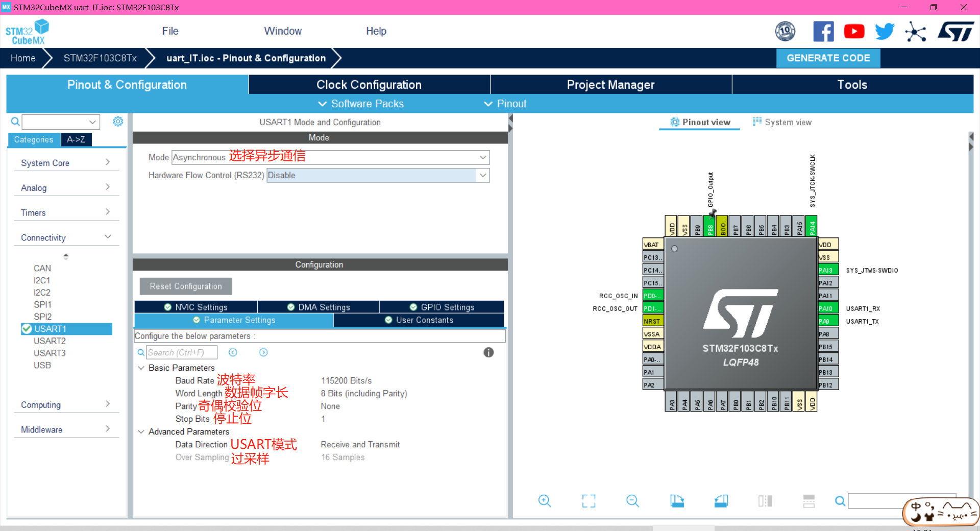Go to previous parameter search result

[233, 352]
